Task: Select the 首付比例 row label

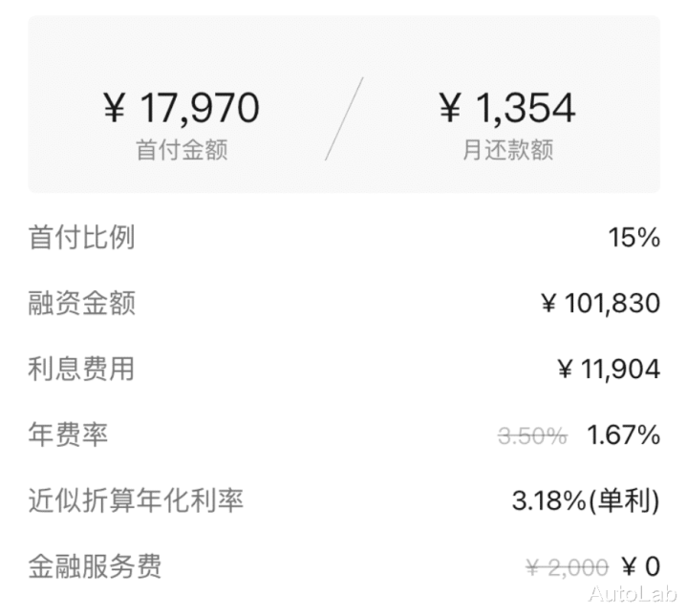Action: [81, 238]
